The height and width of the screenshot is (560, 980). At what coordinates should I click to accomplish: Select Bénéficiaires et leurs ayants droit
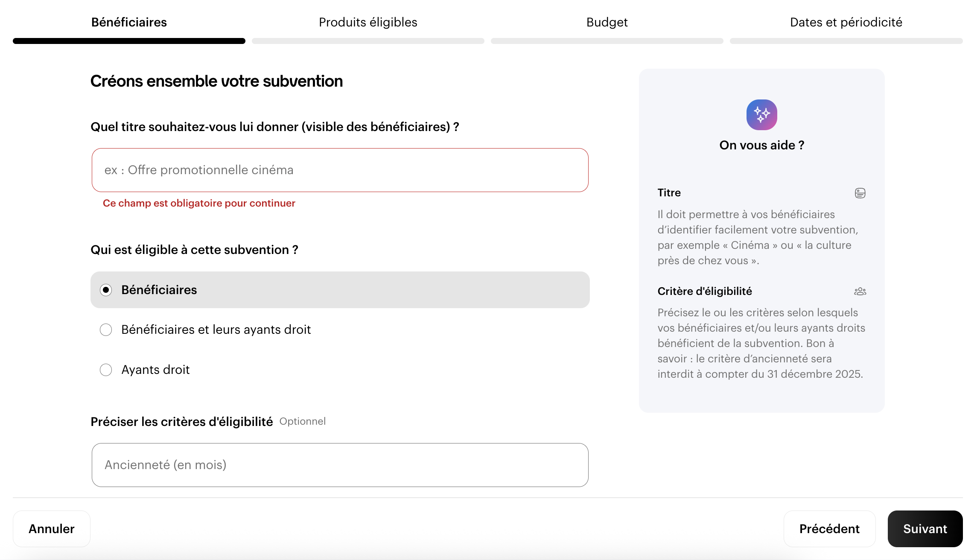pyautogui.click(x=106, y=330)
